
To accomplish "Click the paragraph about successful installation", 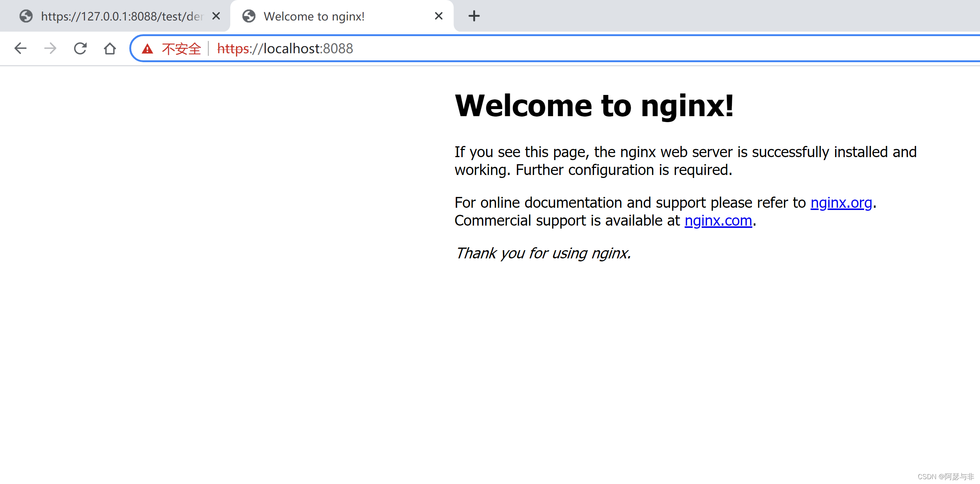I will point(685,161).
